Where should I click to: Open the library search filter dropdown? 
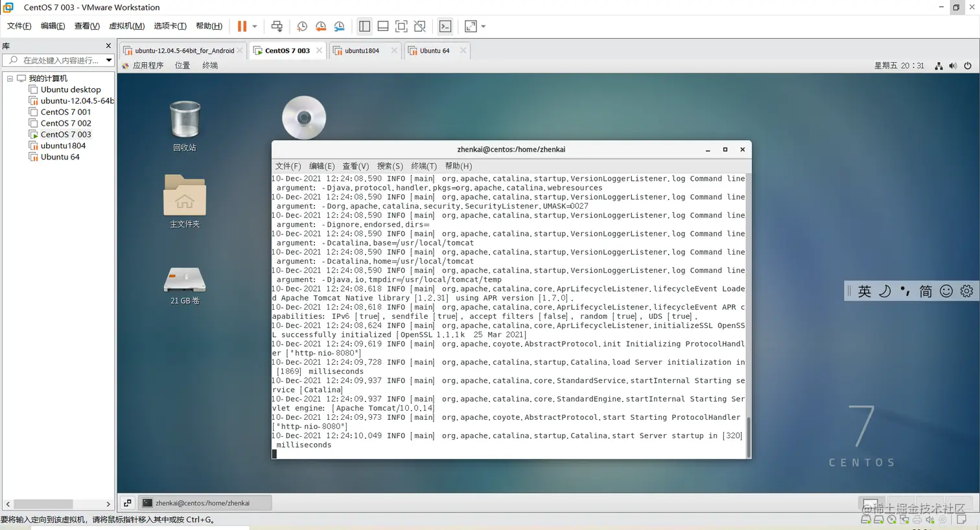pyautogui.click(x=109, y=60)
